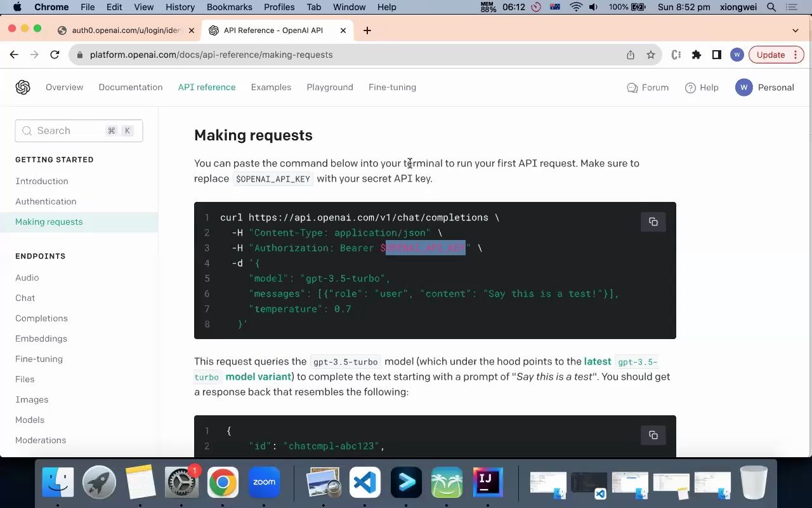Copy the curl command code block
The width and height of the screenshot is (812, 508).
click(x=653, y=222)
